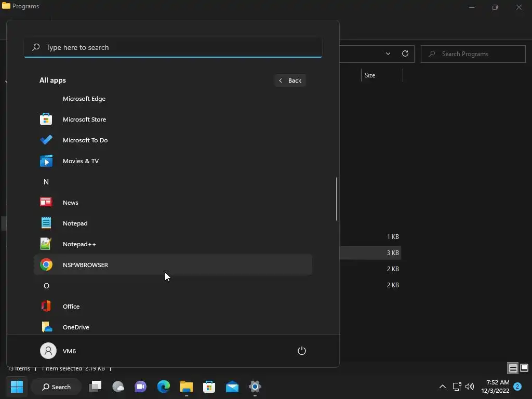Select the Notepad++ list entry
532x399 pixels.
pos(173,244)
